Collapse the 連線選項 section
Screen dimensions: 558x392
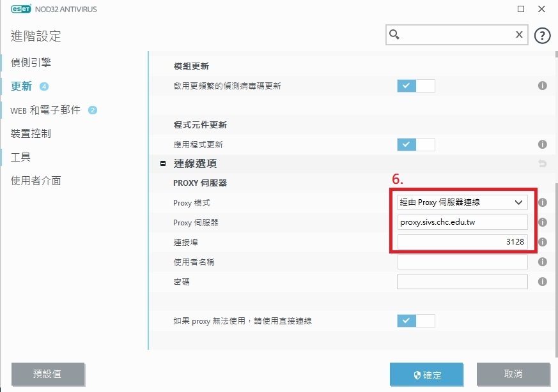tap(163, 163)
